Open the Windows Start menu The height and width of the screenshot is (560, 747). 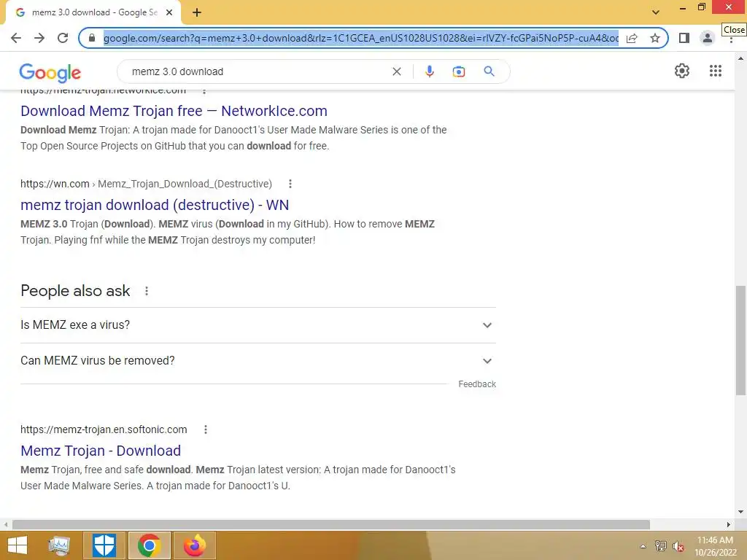click(x=18, y=545)
